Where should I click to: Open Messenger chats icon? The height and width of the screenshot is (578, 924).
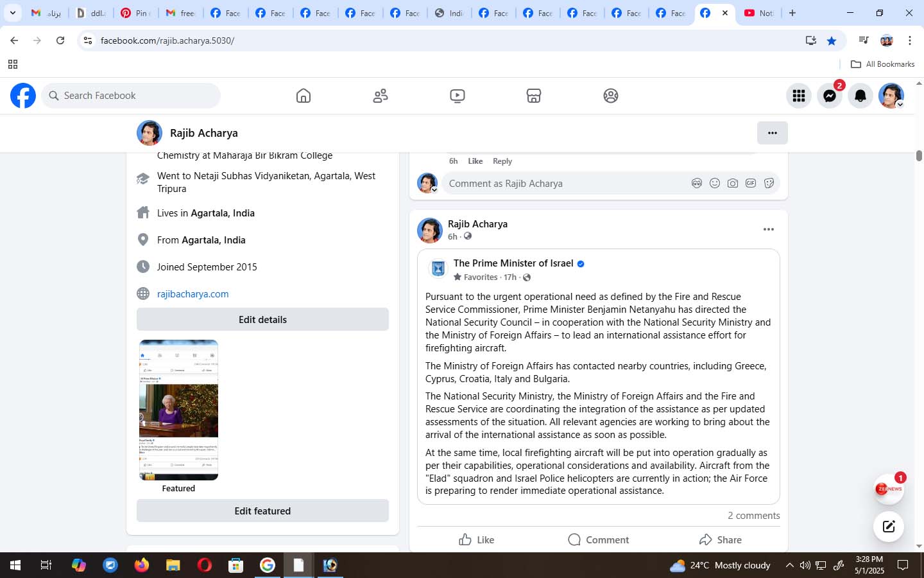click(x=830, y=96)
